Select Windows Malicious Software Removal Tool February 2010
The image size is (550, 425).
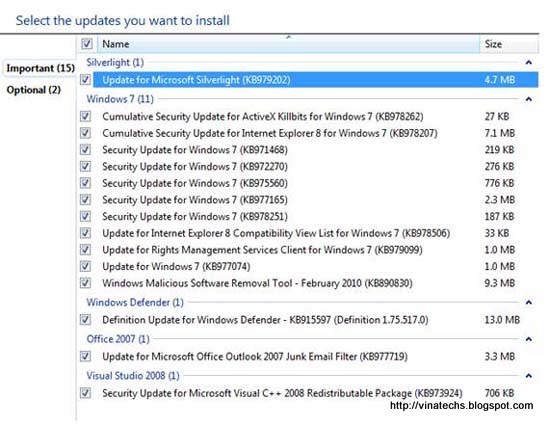(x=257, y=283)
